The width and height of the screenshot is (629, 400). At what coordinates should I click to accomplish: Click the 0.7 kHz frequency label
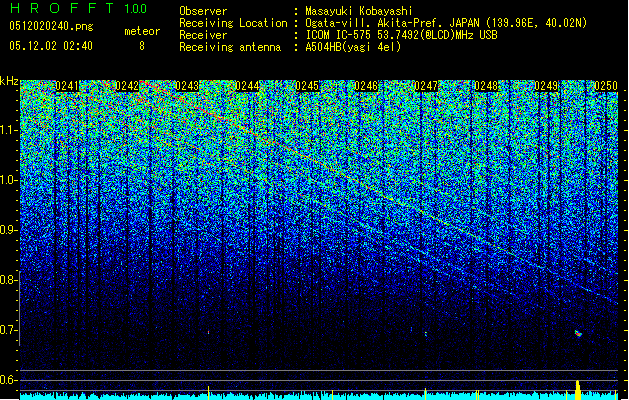[x=9, y=330]
